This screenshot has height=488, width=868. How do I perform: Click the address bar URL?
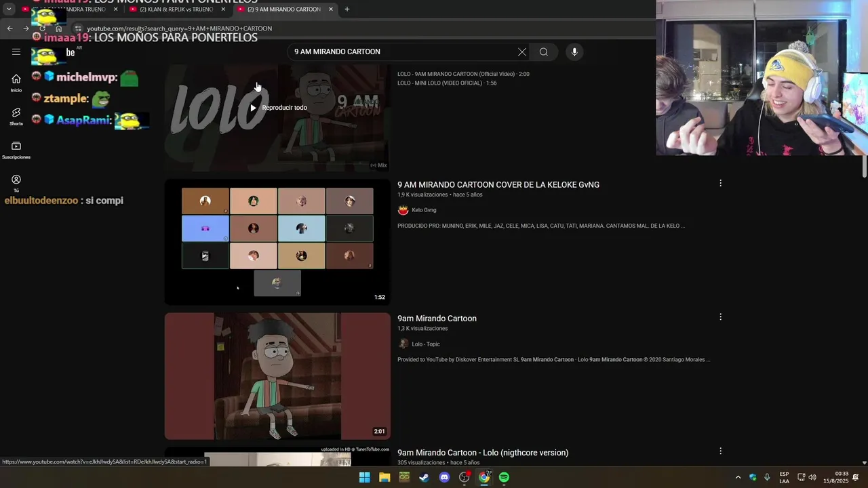click(180, 28)
